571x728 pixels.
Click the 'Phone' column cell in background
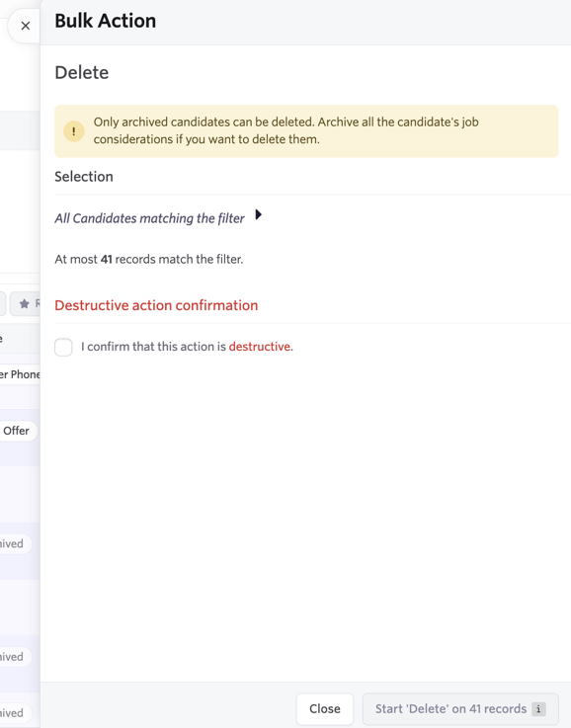(x=20, y=374)
